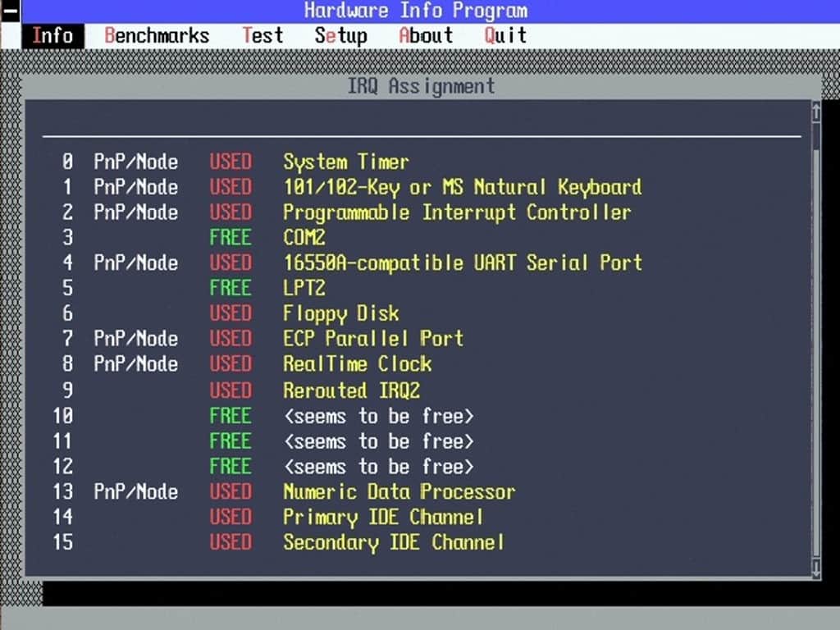The width and height of the screenshot is (840, 630).
Task: Click the system menu box in title bar
Action: [x=10, y=11]
